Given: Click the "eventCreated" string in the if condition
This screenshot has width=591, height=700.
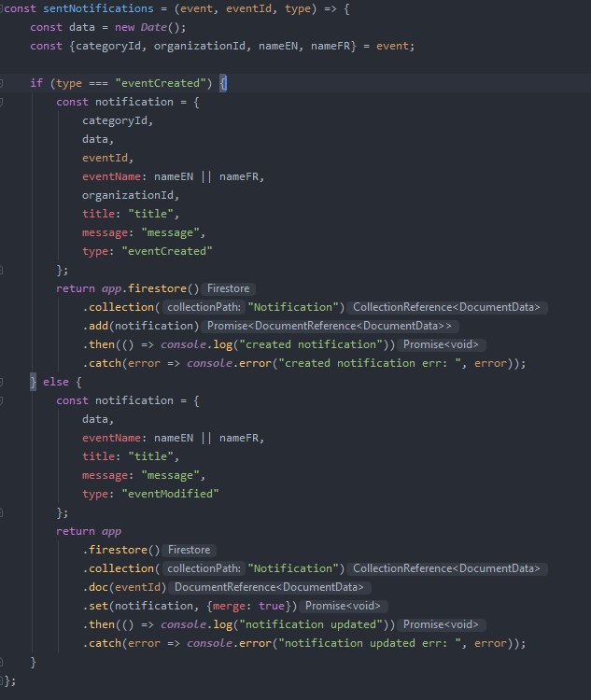Looking at the screenshot, I should click(x=161, y=83).
